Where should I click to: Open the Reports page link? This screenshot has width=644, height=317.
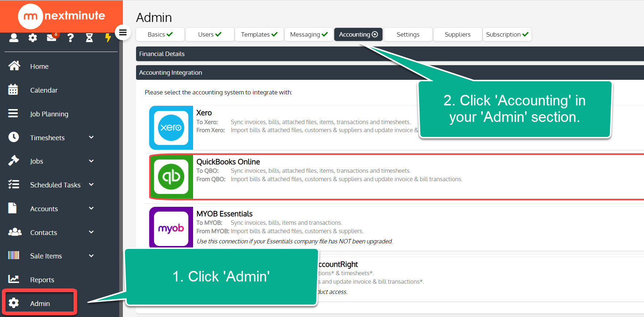tap(42, 280)
